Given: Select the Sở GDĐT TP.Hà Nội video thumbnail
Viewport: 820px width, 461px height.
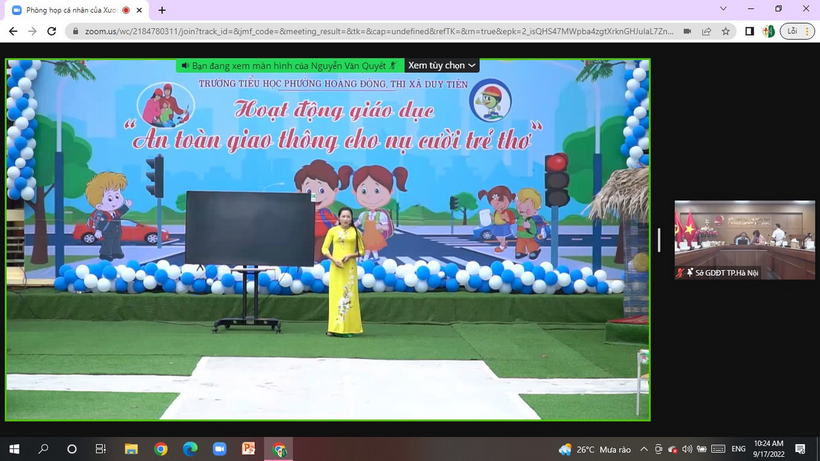Looking at the screenshot, I should tap(744, 240).
